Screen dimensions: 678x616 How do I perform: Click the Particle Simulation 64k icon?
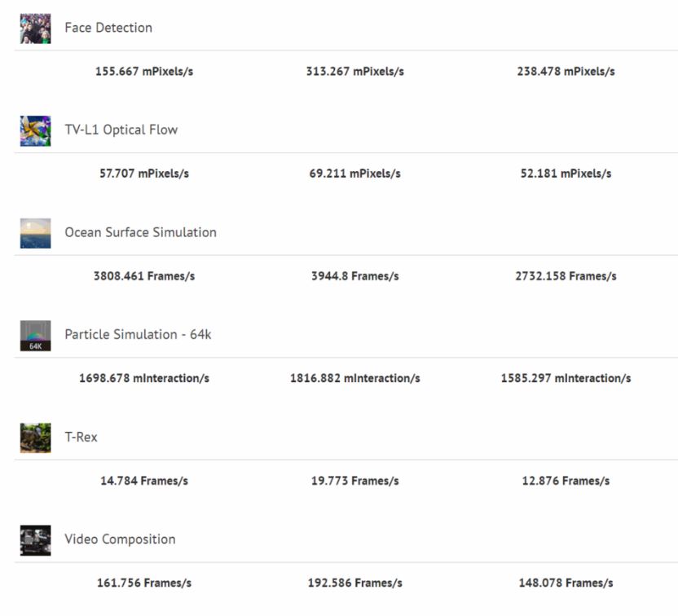click(35, 336)
